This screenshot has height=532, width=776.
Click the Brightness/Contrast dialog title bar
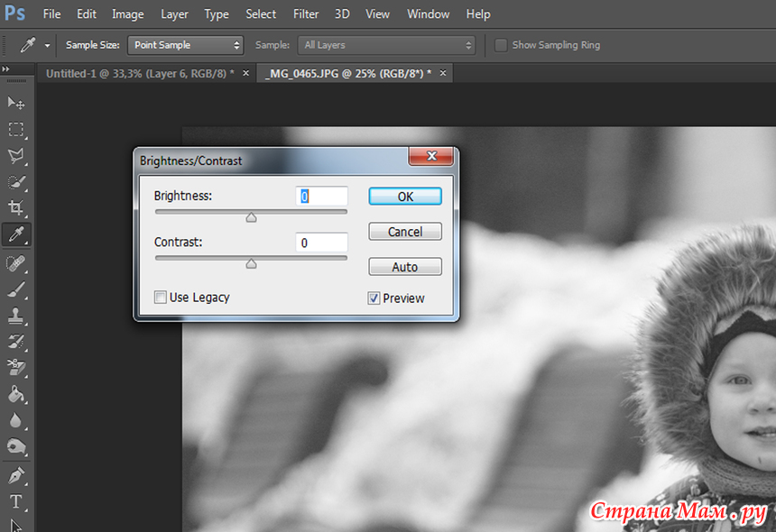[x=272, y=161]
